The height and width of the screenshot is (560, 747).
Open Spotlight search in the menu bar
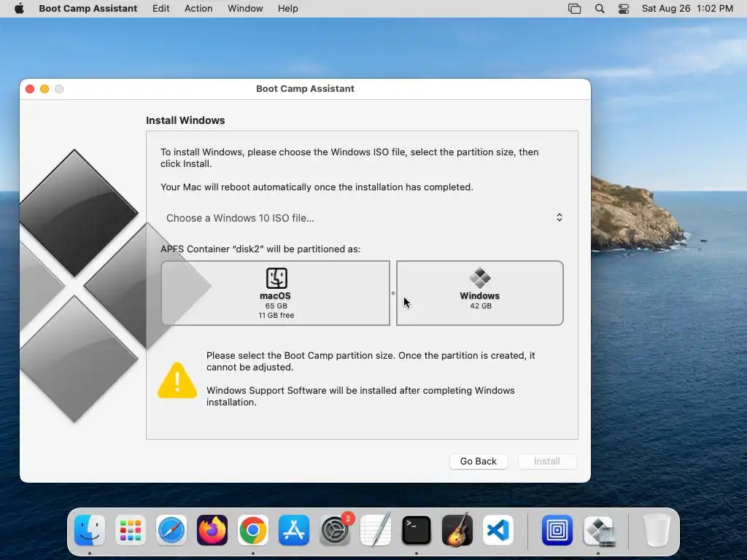tap(600, 9)
